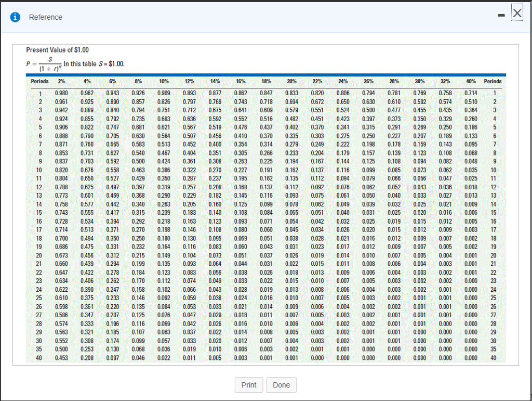Click 0.714 in the 40% column, period 1
The width and height of the screenshot is (532, 401).
471,93
